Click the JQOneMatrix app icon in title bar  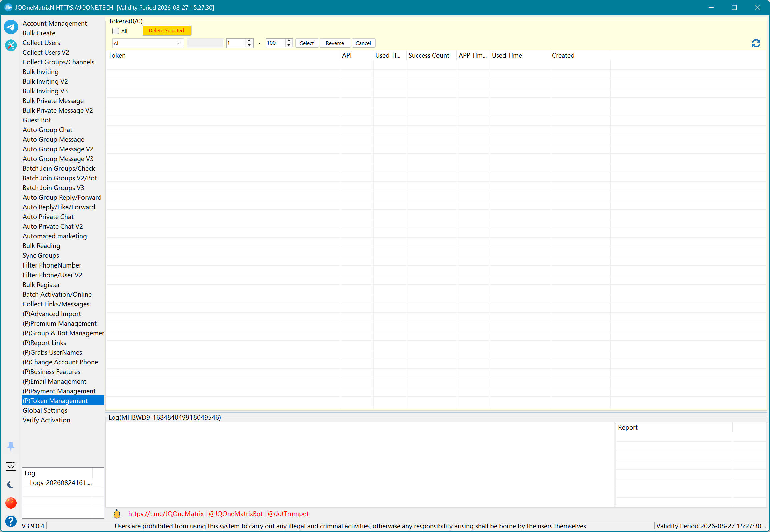(8, 7)
